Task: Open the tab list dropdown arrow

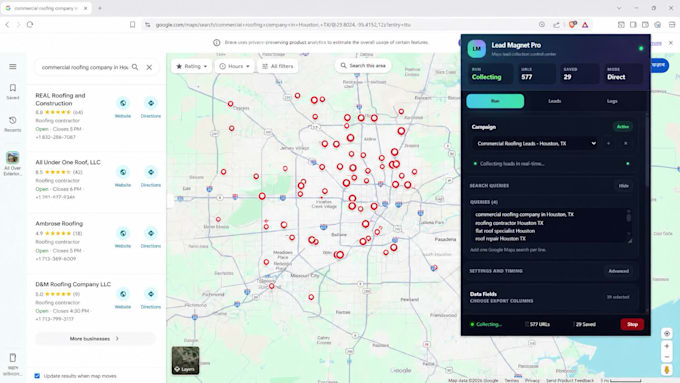Action: tap(619, 8)
